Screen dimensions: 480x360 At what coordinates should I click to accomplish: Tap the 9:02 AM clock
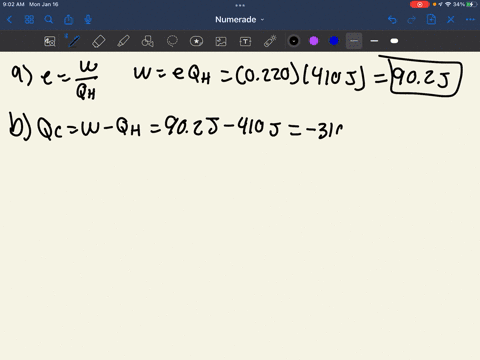[14, 4]
